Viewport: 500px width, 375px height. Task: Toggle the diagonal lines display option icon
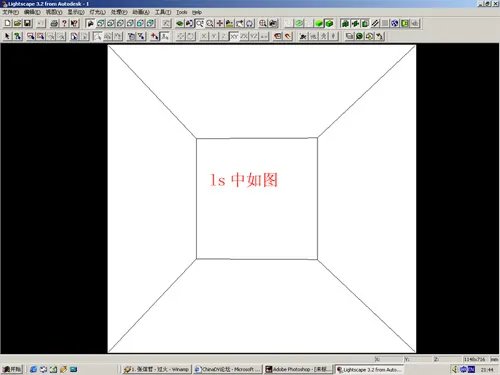[x=375, y=23]
